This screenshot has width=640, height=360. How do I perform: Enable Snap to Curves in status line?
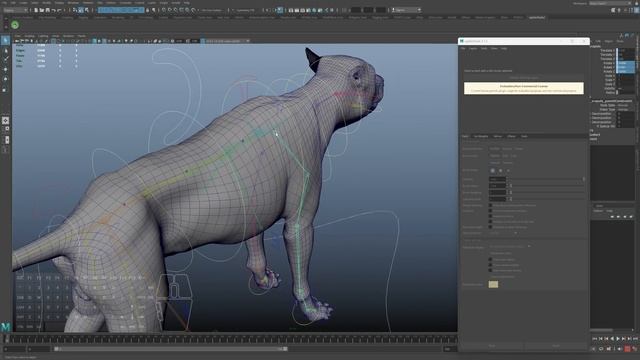coord(170,10)
